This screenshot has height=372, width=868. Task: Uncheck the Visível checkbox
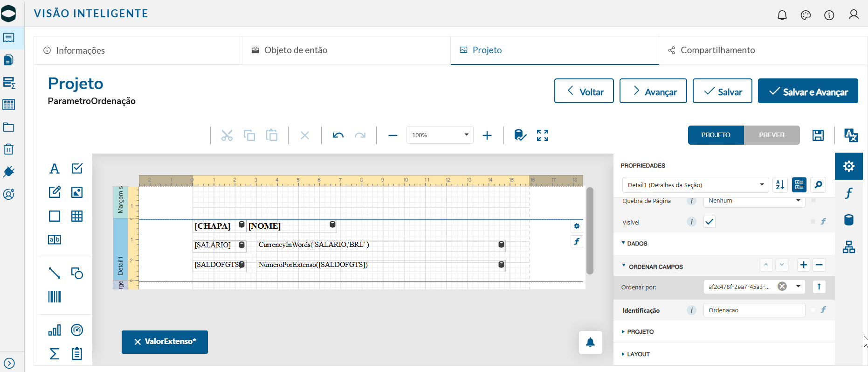pyautogui.click(x=710, y=222)
